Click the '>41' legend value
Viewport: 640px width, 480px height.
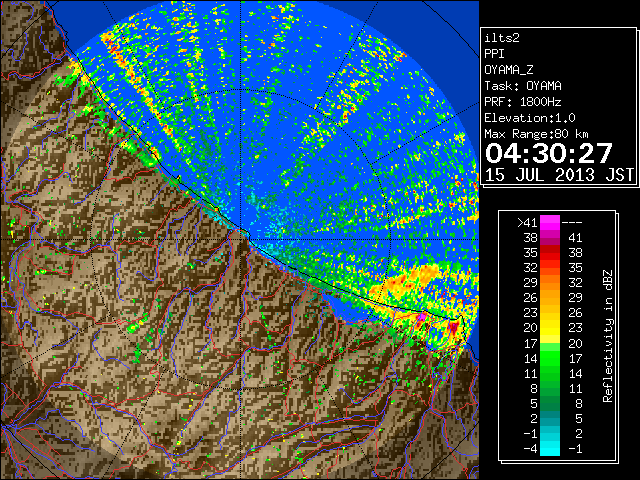pos(527,223)
